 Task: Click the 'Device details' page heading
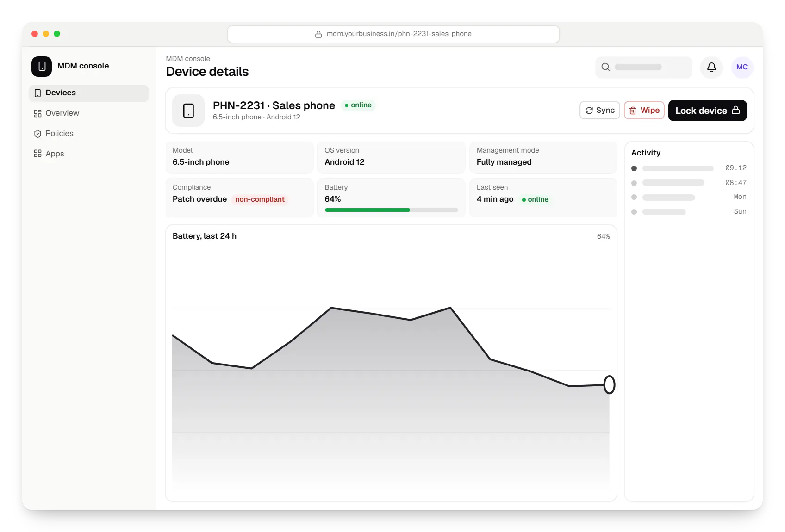[207, 72]
